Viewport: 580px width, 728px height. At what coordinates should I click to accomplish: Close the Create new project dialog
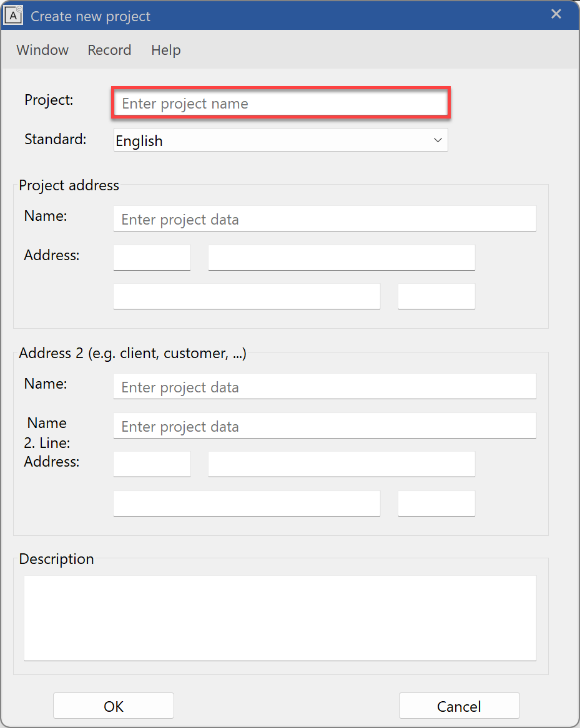(556, 14)
